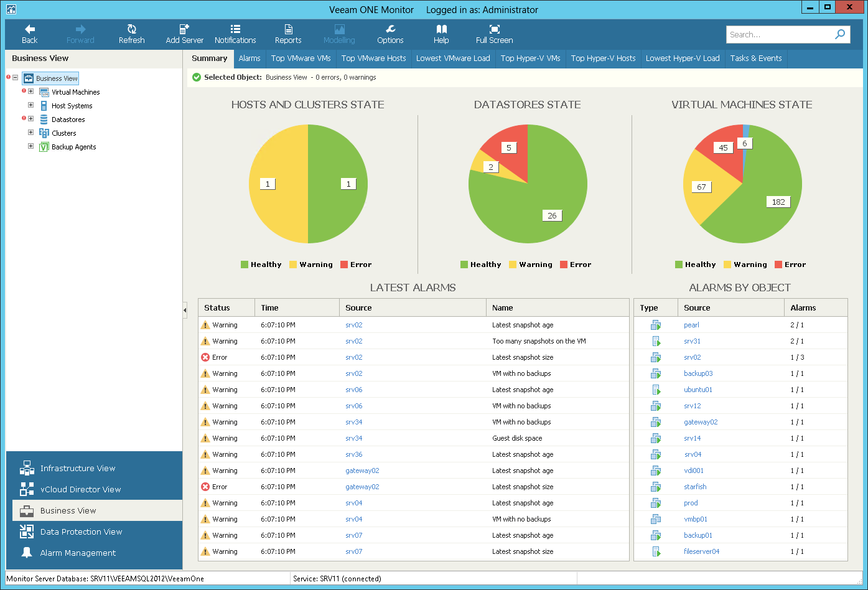Open the vdi001 source link

coord(694,471)
